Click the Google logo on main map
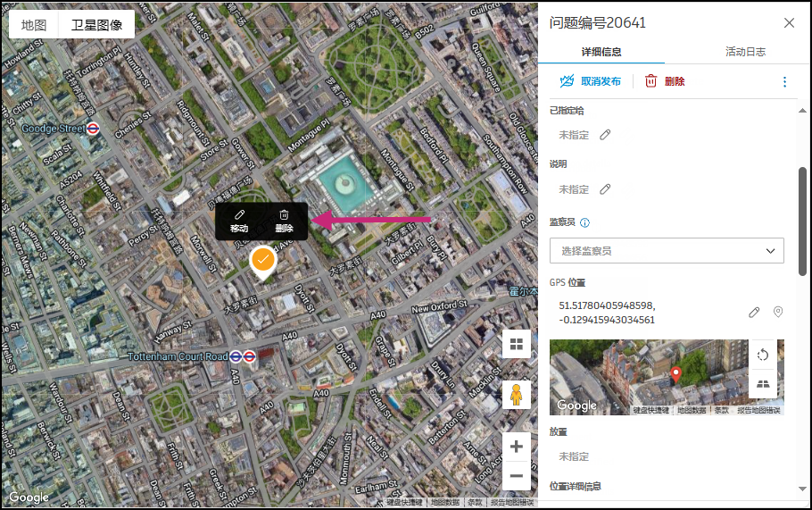Viewport: 812px width, 510px height. (x=29, y=497)
